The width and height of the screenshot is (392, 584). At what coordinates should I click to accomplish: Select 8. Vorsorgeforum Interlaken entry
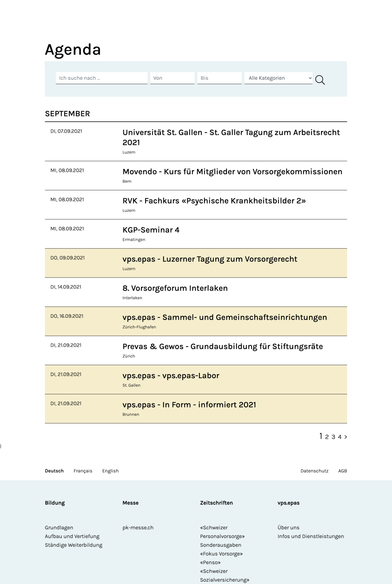click(x=175, y=288)
